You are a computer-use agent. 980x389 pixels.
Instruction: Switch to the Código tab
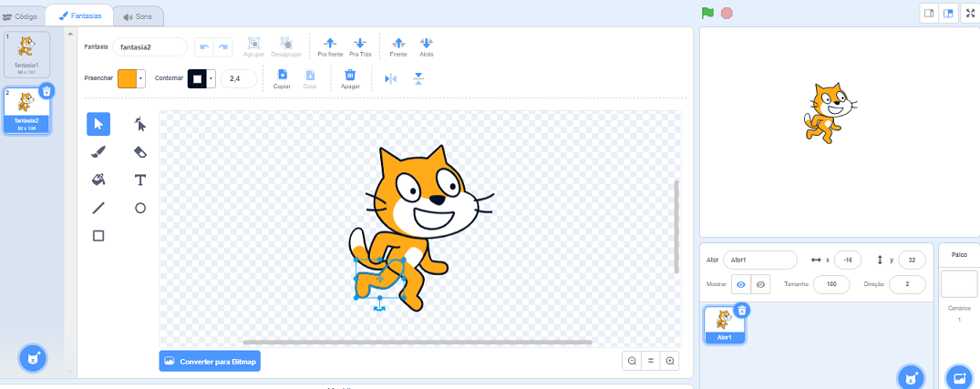[x=22, y=16]
